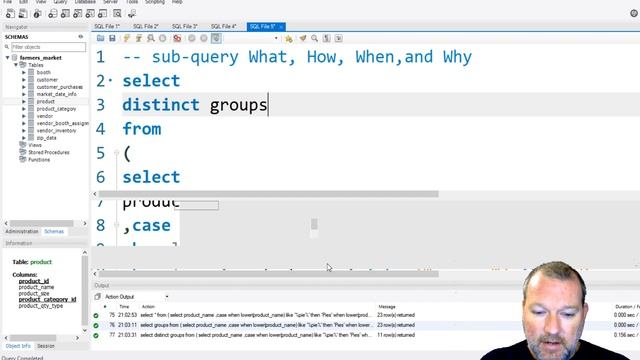640x360 pixels.
Task: Refresh the SCHEMAS list icon
Action: click(80, 37)
